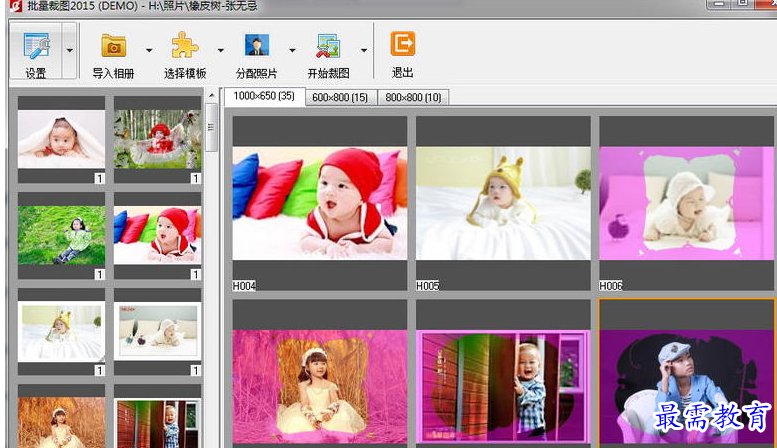Viewport: 777px width, 448px height.
Task: Select photo of baby under white blanket
Action: [x=61, y=139]
